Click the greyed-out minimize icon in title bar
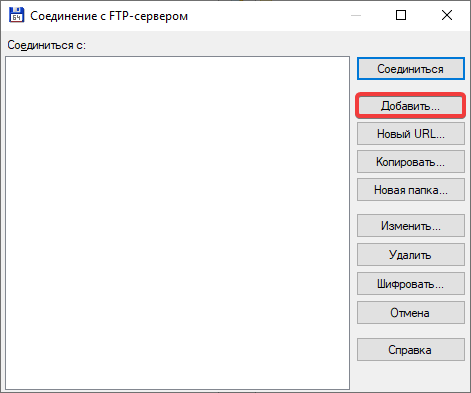471x393 pixels. (356, 15)
